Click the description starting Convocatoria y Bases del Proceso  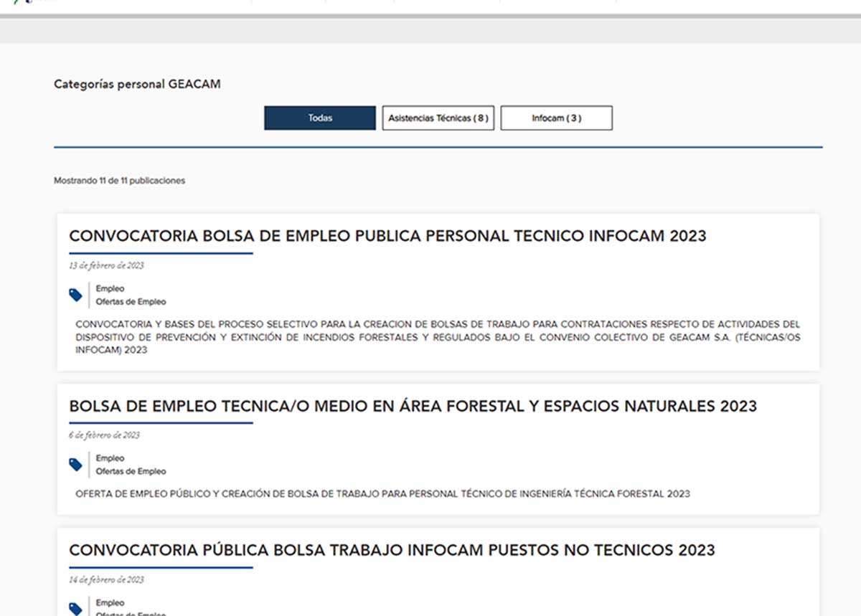pyautogui.click(x=438, y=337)
